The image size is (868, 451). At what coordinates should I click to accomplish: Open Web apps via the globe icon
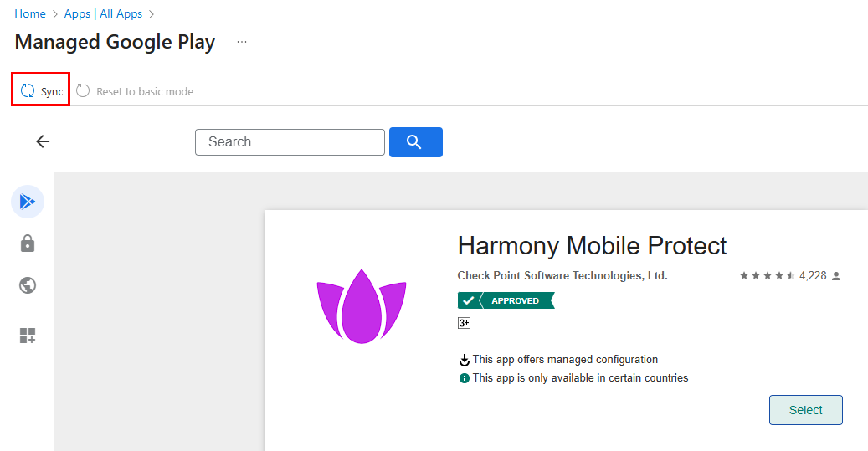point(28,285)
